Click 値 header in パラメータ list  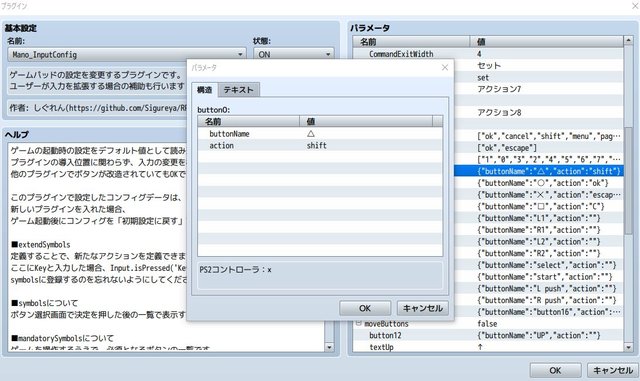click(x=547, y=42)
